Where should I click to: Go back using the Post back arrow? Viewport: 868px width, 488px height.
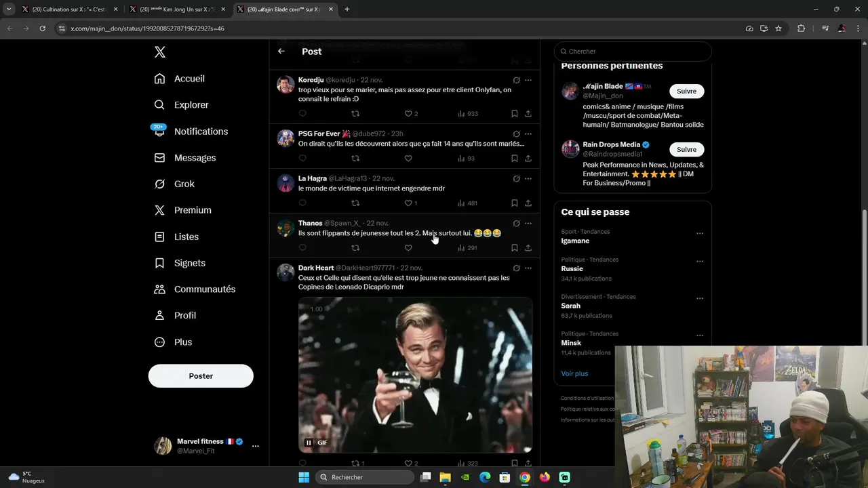(281, 52)
